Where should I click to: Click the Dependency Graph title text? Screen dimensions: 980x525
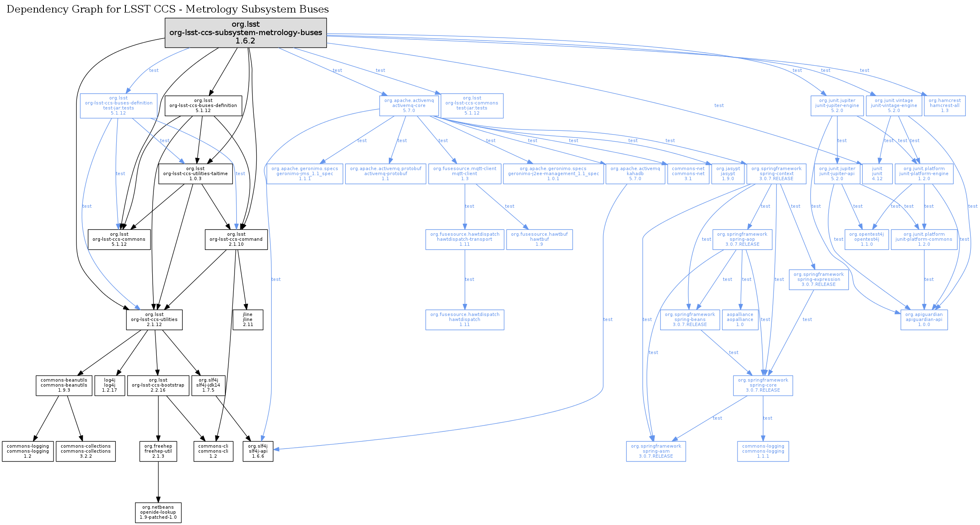168,9
